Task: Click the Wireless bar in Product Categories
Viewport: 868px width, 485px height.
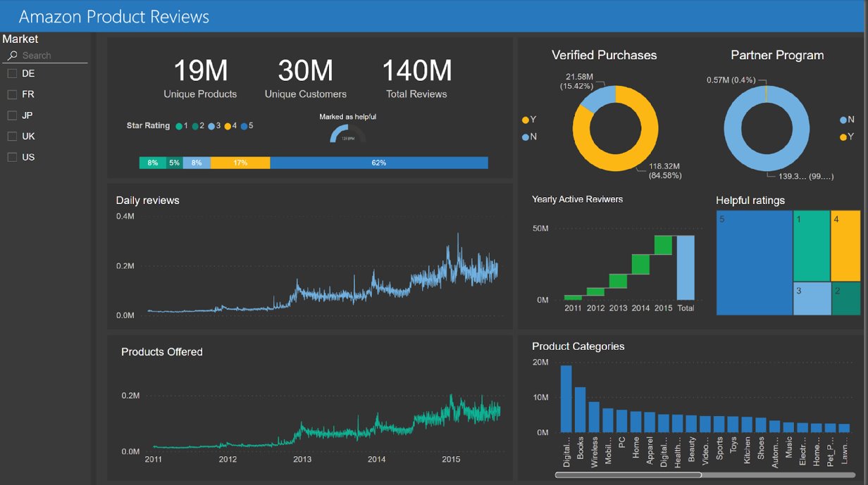Action: pos(594,417)
